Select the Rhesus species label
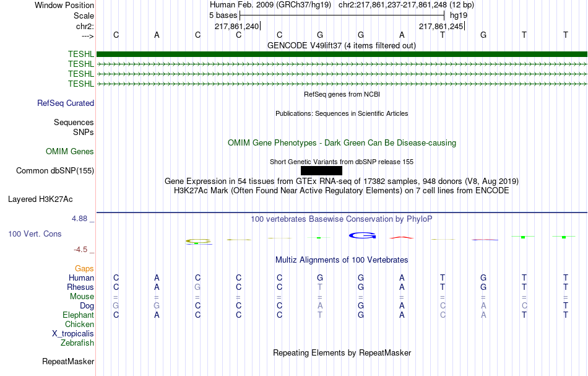This screenshot has width=588, height=376. pos(80,287)
